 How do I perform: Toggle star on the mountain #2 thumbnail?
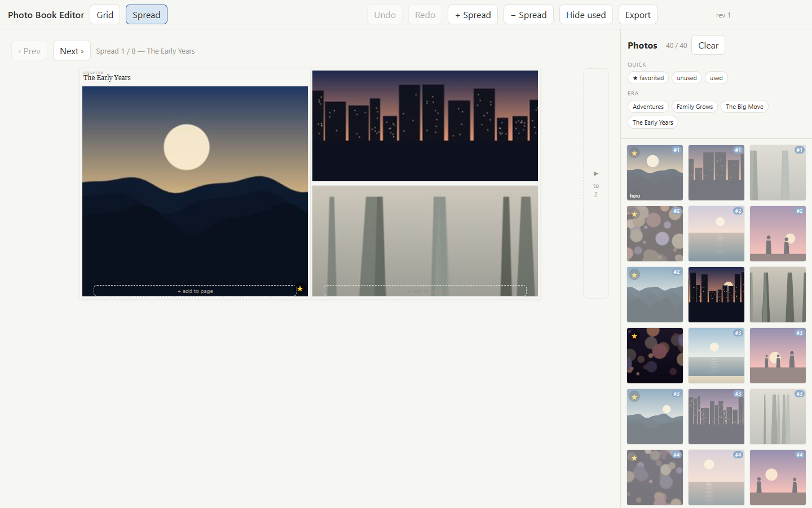click(634, 275)
